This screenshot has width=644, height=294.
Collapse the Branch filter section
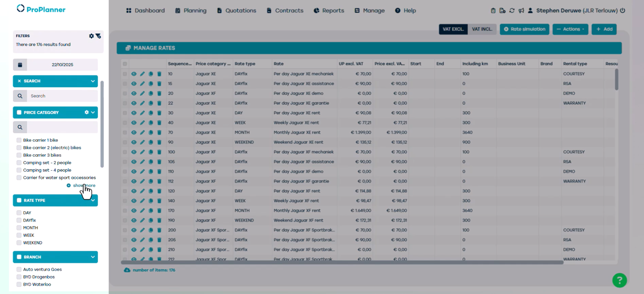point(93,257)
